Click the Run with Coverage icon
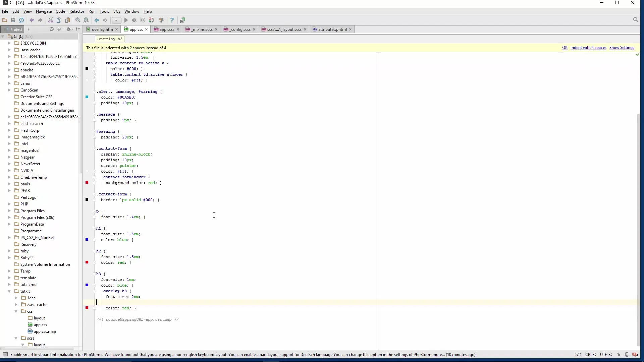The image size is (644, 362). coord(143,20)
